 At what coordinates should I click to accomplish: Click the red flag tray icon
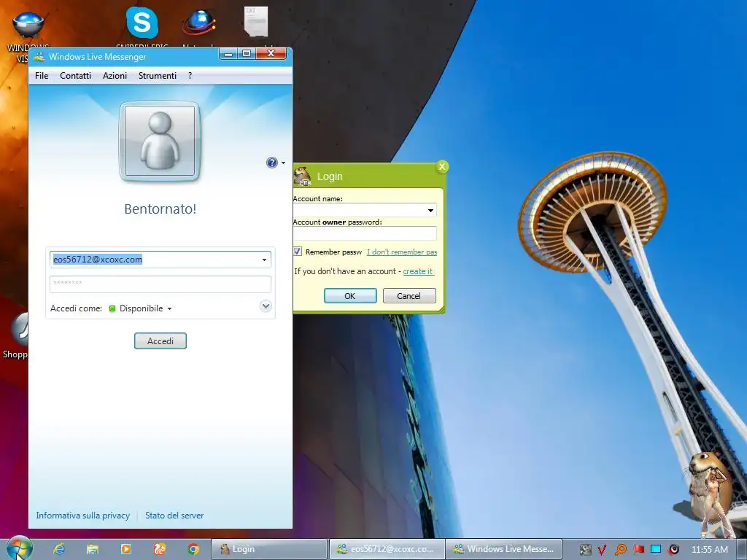[x=638, y=549]
